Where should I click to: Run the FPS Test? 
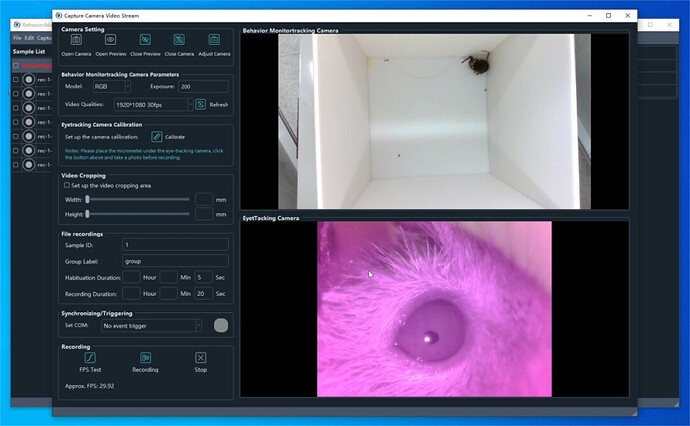(90, 357)
